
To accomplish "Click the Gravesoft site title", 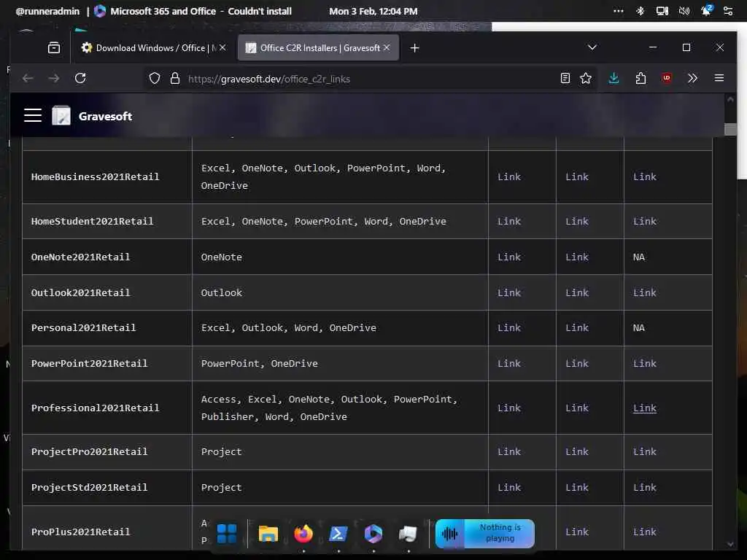I will click(105, 116).
